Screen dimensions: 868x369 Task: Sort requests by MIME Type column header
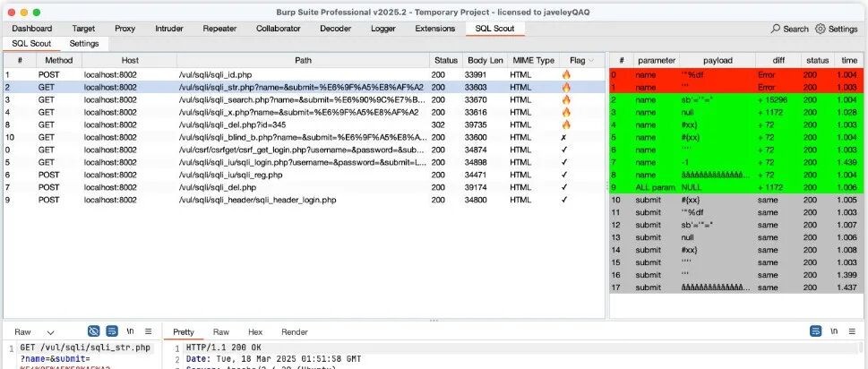(534, 60)
